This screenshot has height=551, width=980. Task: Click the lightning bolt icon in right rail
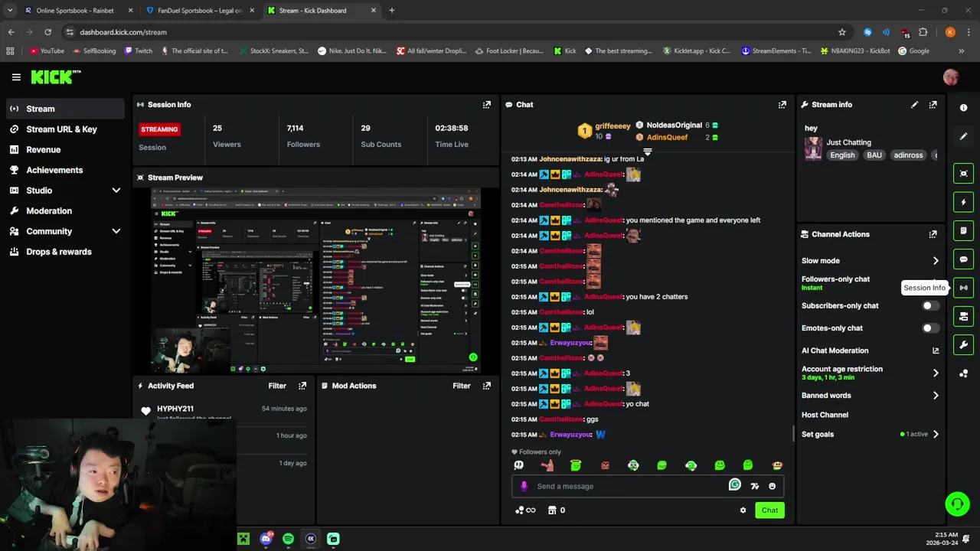pos(964,202)
